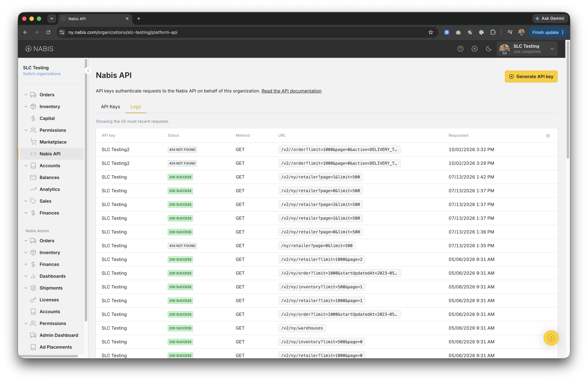Click the camera extension icon
Screen dimensions: 588x382
458,32
